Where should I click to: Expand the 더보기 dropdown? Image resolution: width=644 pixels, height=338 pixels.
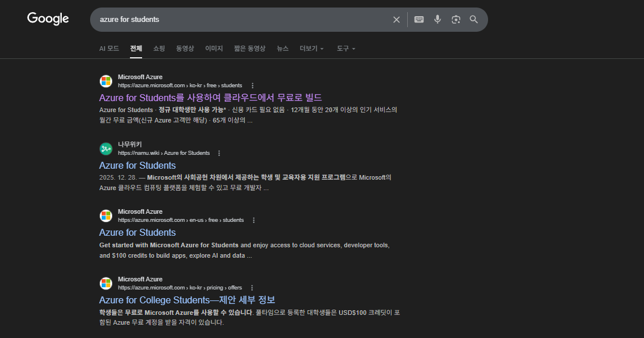pyautogui.click(x=311, y=49)
